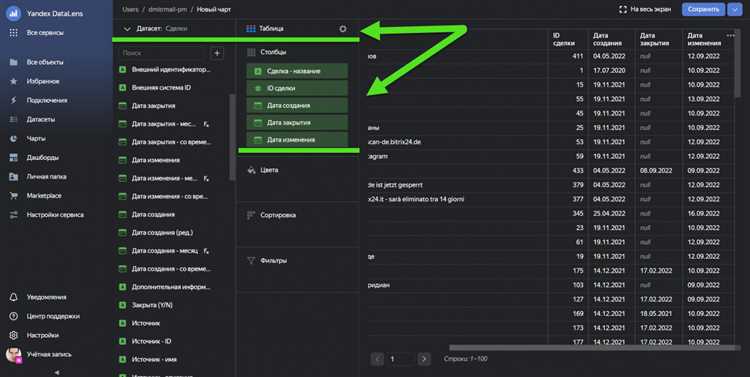Go to next table page arrow
The image size is (750, 377).
pyautogui.click(x=424, y=359)
